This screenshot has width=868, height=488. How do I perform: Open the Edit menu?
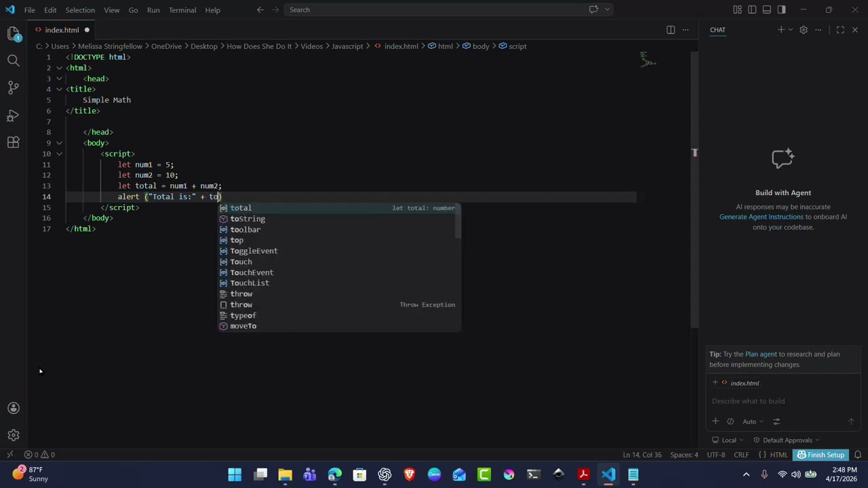pos(50,9)
